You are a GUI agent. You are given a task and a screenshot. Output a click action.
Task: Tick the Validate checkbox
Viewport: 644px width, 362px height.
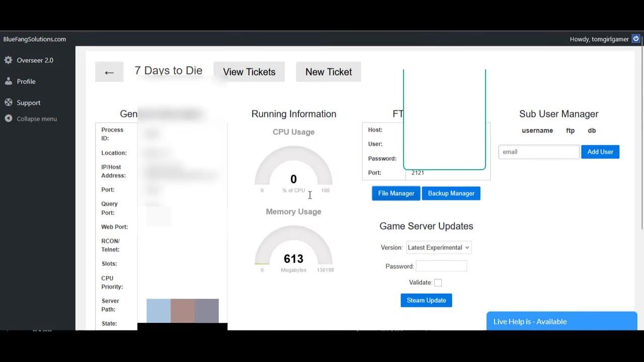[x=438, y=283]
